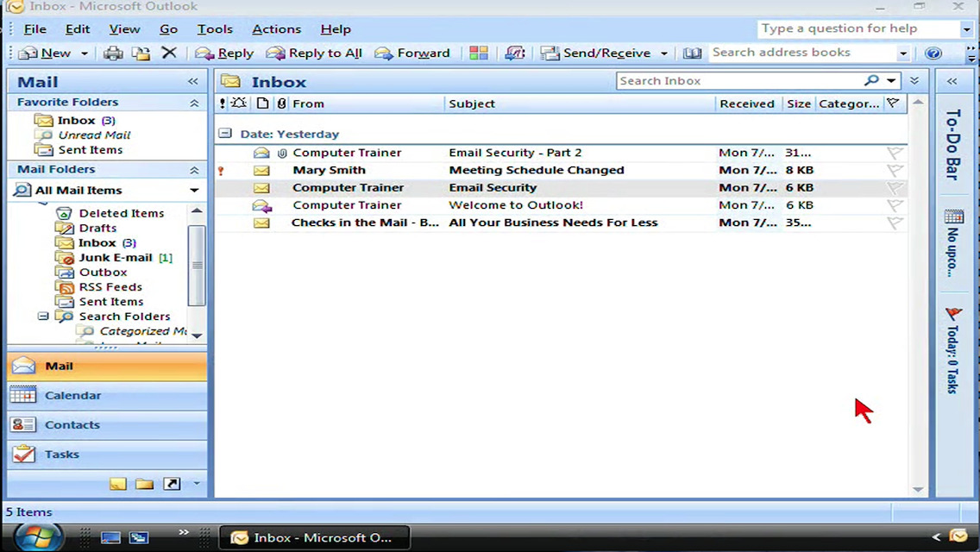980x552 pixels.
Task: Open Unread Mail favorite folder
Action: pyautogui.click(x=94, y=135)
